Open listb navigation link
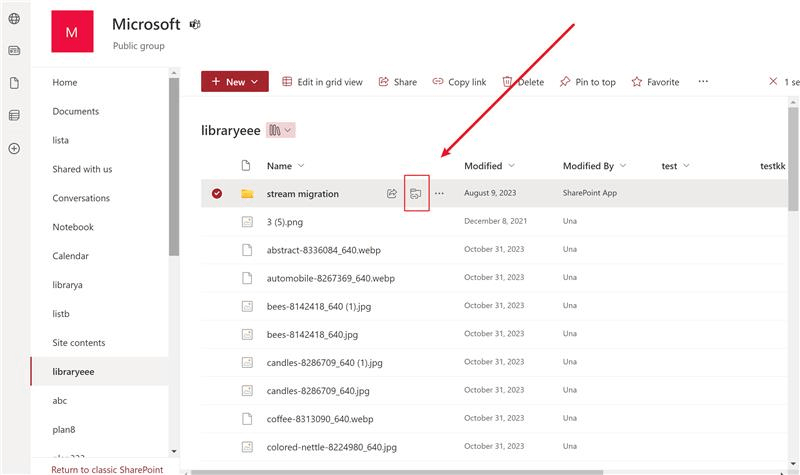The height and width of the screenshot is (475, 800). pos(61,314)
